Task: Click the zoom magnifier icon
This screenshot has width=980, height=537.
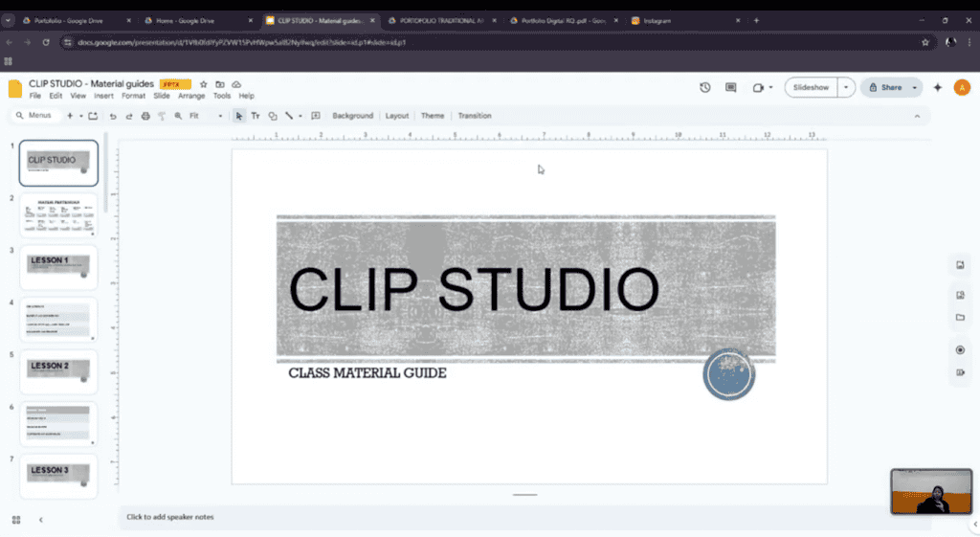Action: coord(178,116)
